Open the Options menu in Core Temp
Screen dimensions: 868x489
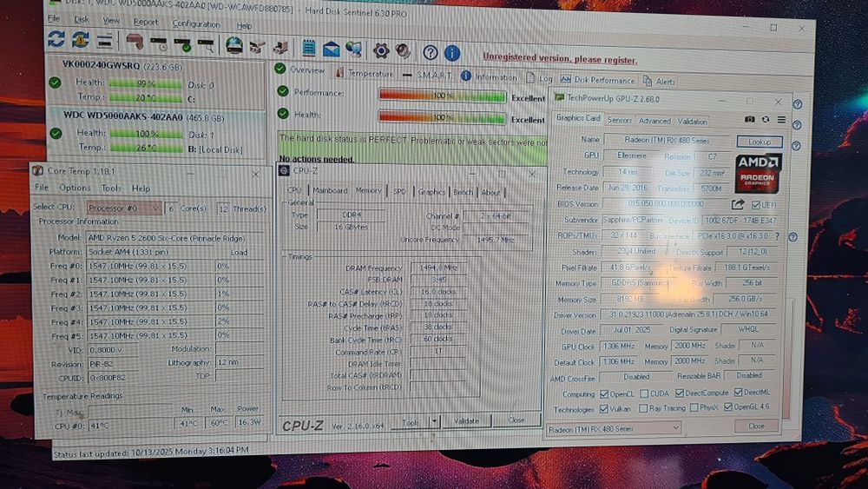pyautogui.click(x=75, y=188)
